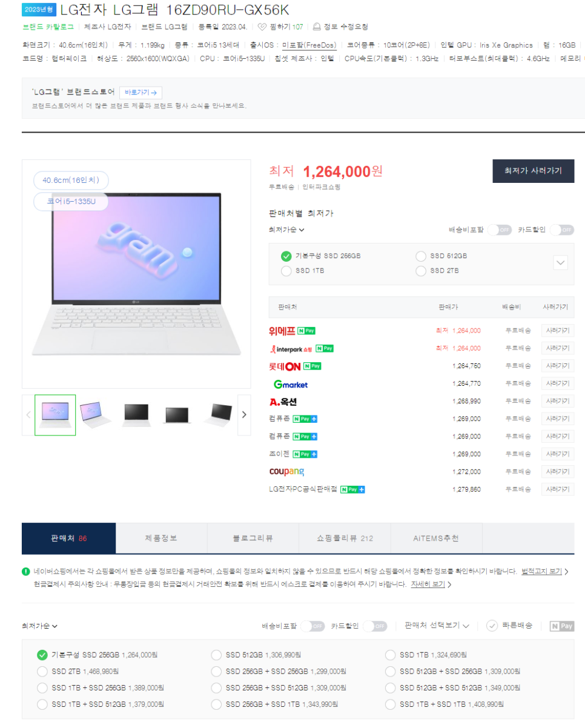Select fourth laptop thumbnail
Viewport: 585px width, 728px height.
coord(177,415)
